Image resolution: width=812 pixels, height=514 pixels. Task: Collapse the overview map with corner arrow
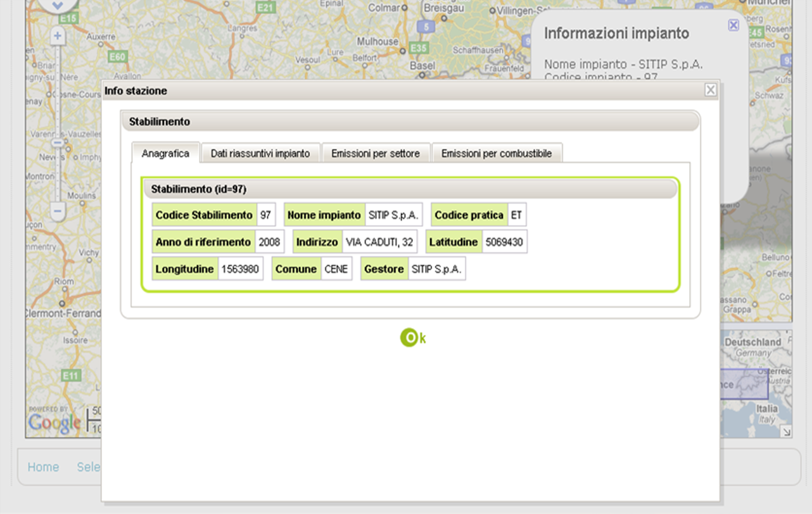(x=787, y=432)
